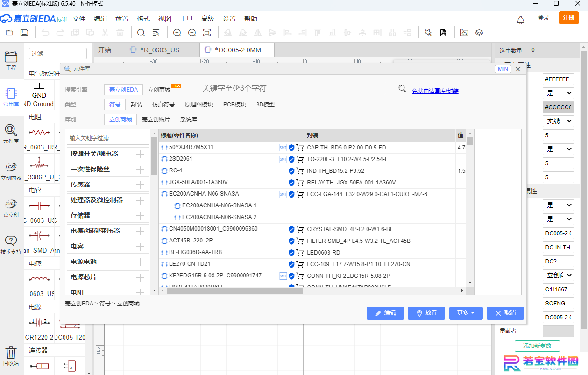This screenshot has width=588, height=375.
Task: Click the category keyword filter input
Action: coord(108,138)
